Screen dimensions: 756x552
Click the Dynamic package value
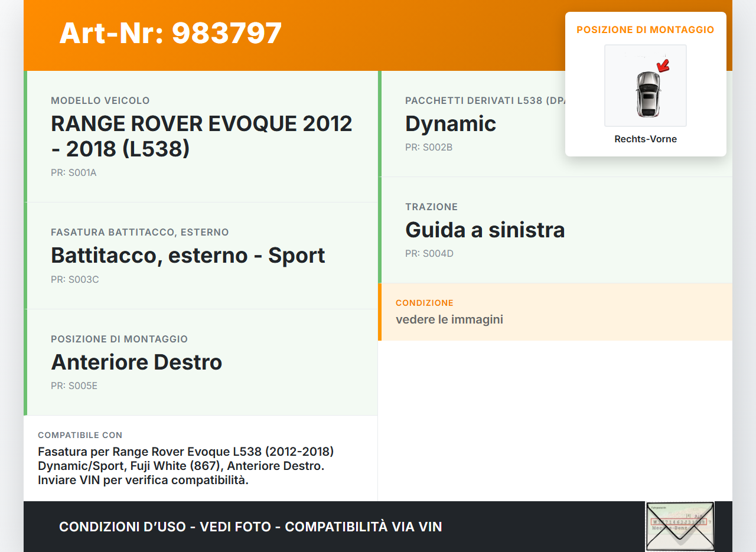tap(450, 124)
